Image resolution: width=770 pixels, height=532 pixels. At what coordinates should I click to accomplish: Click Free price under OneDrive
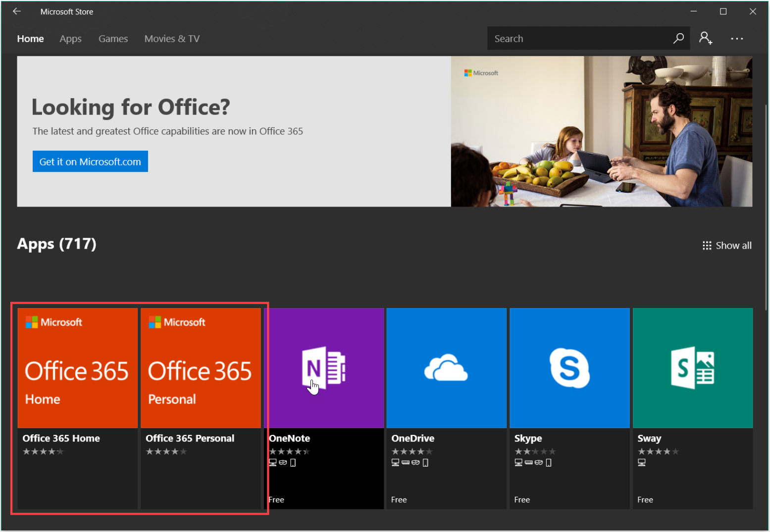click(399, 500)
